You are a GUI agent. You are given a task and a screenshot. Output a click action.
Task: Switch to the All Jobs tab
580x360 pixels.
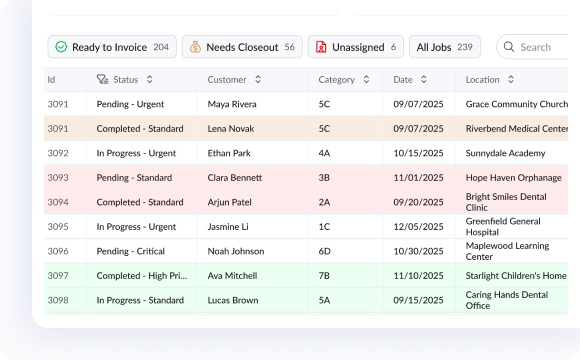point(445,47)
